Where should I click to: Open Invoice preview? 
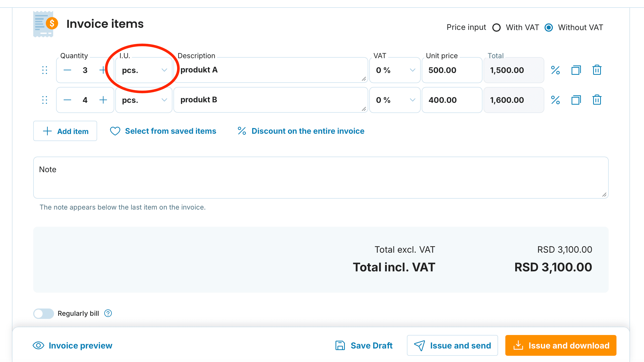(x=72, y=346)
